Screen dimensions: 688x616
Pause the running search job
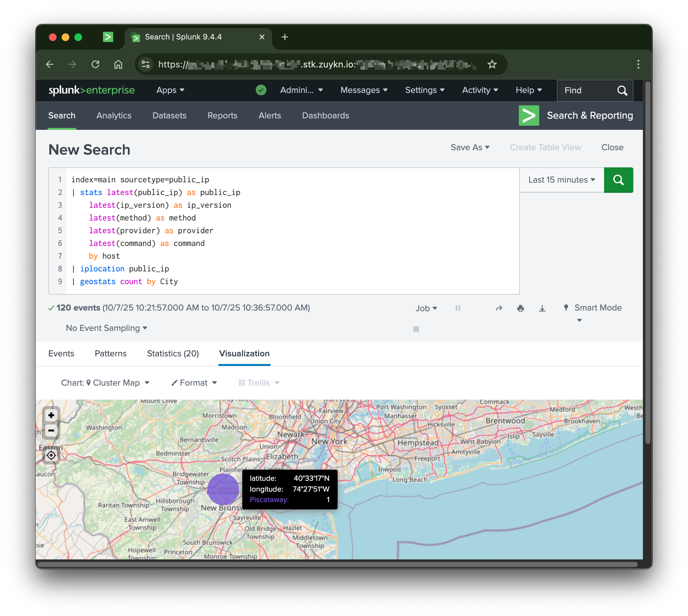(x=458, y=308)
